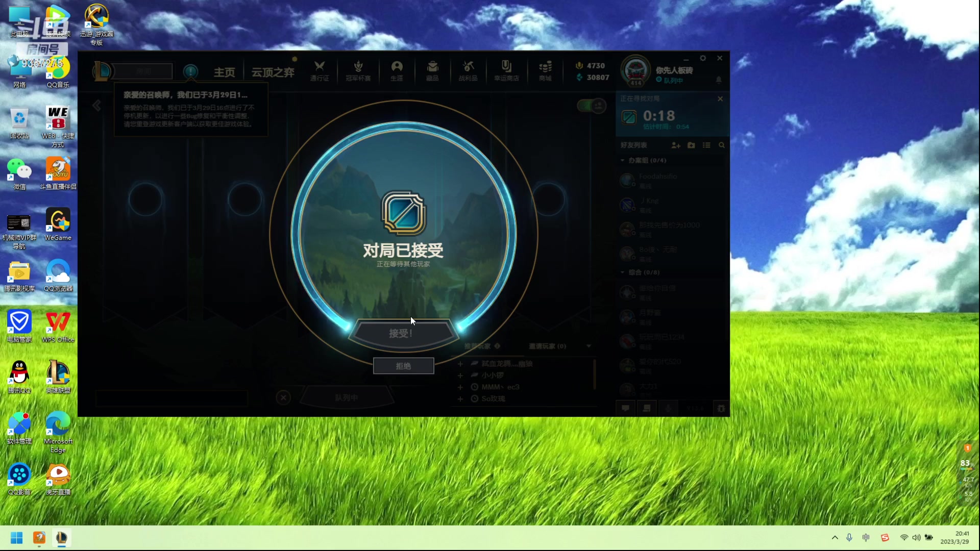The image size is (980, 551).
Task: Click the info icon beside 推荐玩家
Action: point(497,346)
